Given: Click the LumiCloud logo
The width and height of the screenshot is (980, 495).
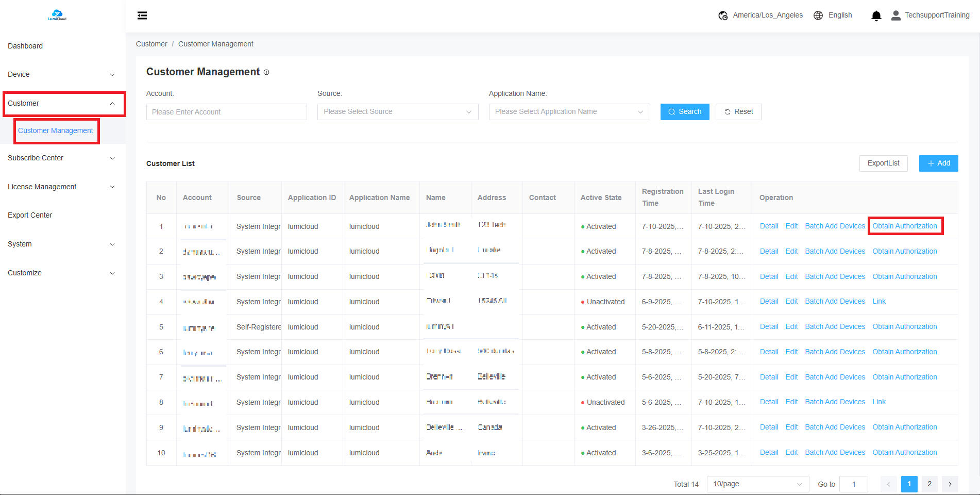Looking at the screenshot, I should click(x=57, y=15).
